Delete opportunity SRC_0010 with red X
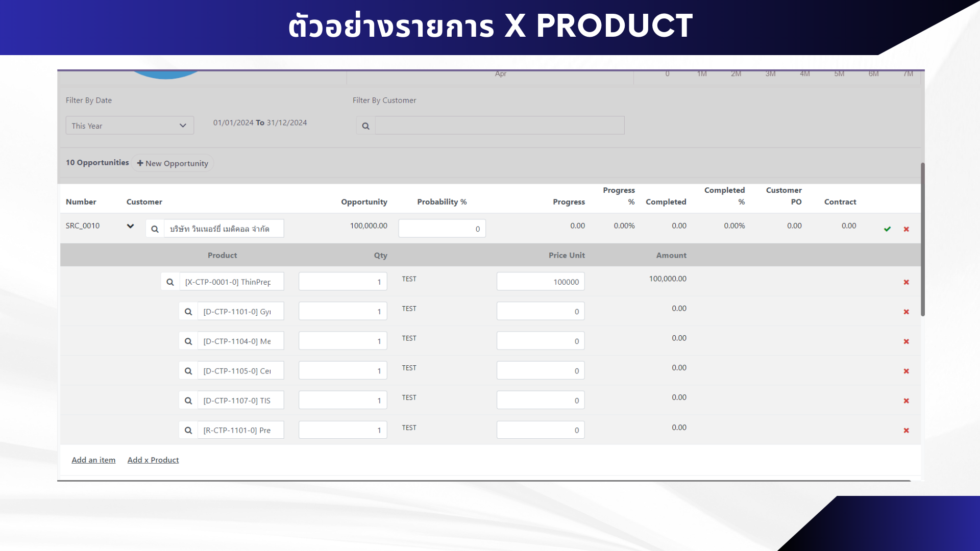 (x=906, y=229)
